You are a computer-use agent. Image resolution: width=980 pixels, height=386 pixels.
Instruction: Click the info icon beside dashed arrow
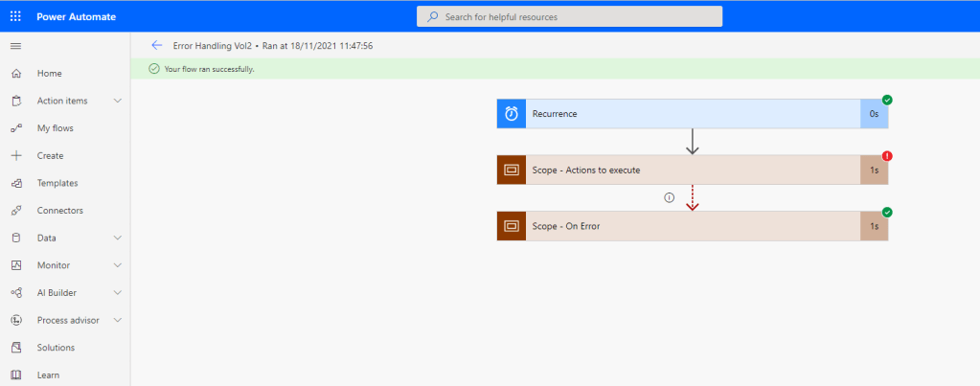pos(669,197)
